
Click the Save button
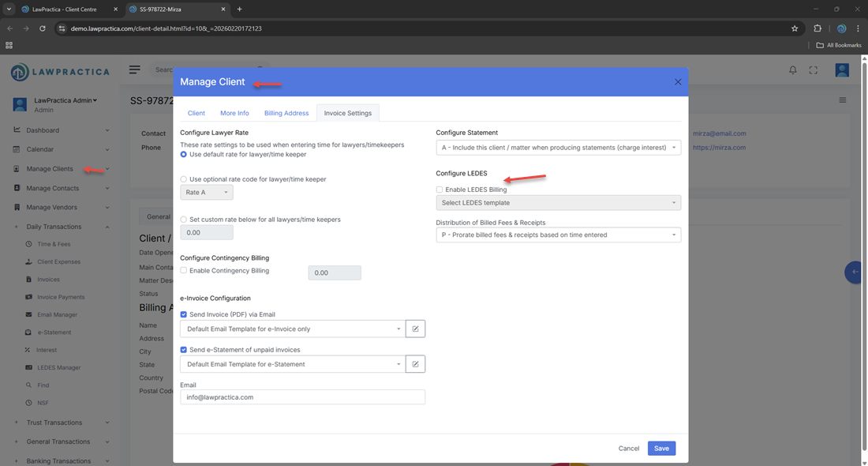click(661, 448)
